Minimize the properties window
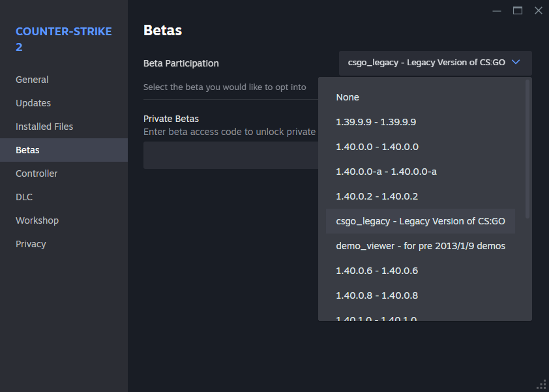Screen dimensions: 549x392 coord(496,11)
